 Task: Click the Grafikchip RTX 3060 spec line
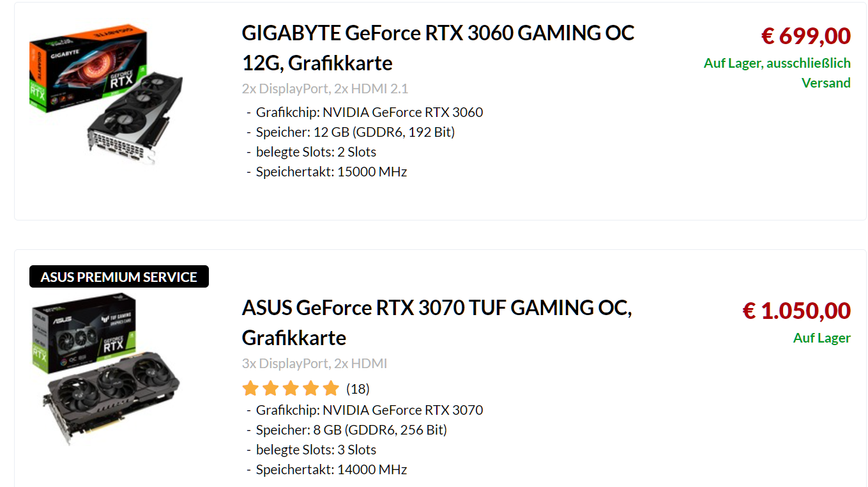tap(369, 112)
